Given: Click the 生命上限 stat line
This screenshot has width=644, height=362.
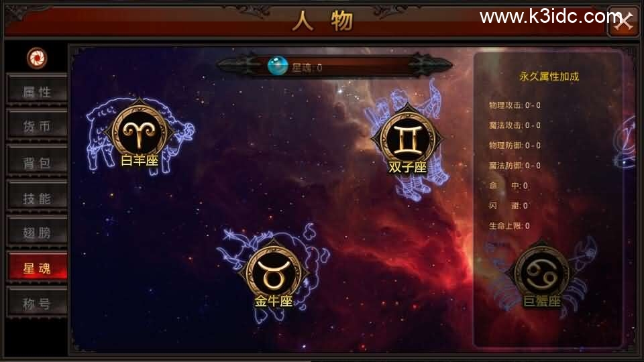Looking at the screenshot, I should pyautogui.click(x=509, y=226).
